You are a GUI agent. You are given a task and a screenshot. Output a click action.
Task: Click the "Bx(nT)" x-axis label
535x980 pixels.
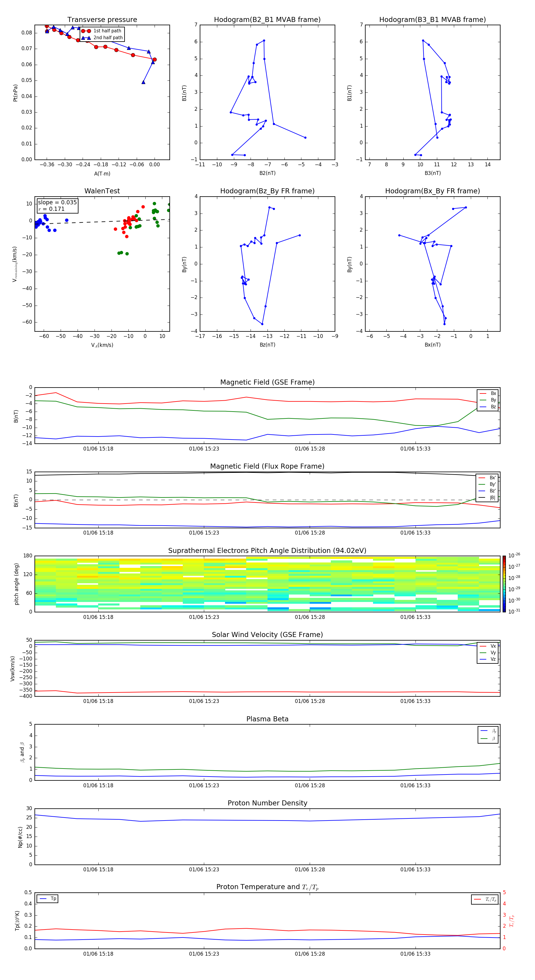432,345
